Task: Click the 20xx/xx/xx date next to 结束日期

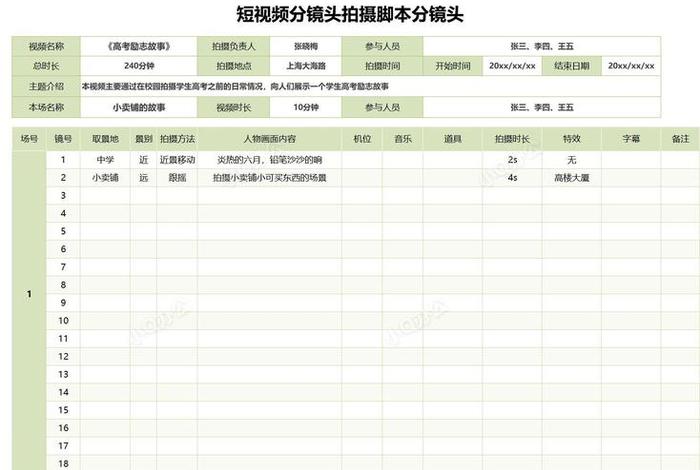Action: [631, 66]
